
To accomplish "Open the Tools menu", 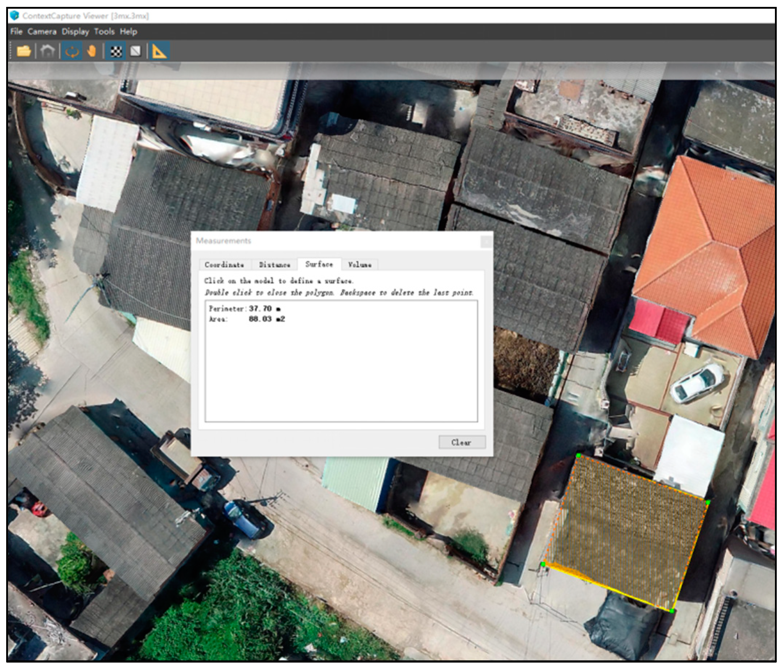I will click(104, 32).
